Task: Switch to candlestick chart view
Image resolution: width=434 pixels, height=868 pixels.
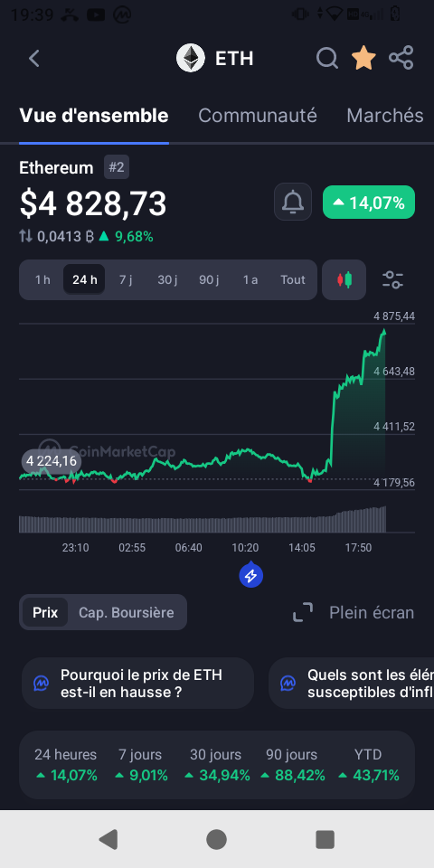Action: pos(344,280)
